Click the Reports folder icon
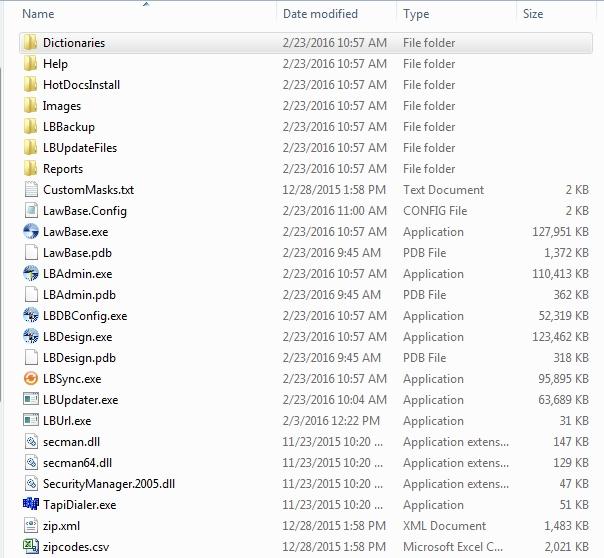The height and width of the screenshot is (558, 604). [x=30, y=168]
